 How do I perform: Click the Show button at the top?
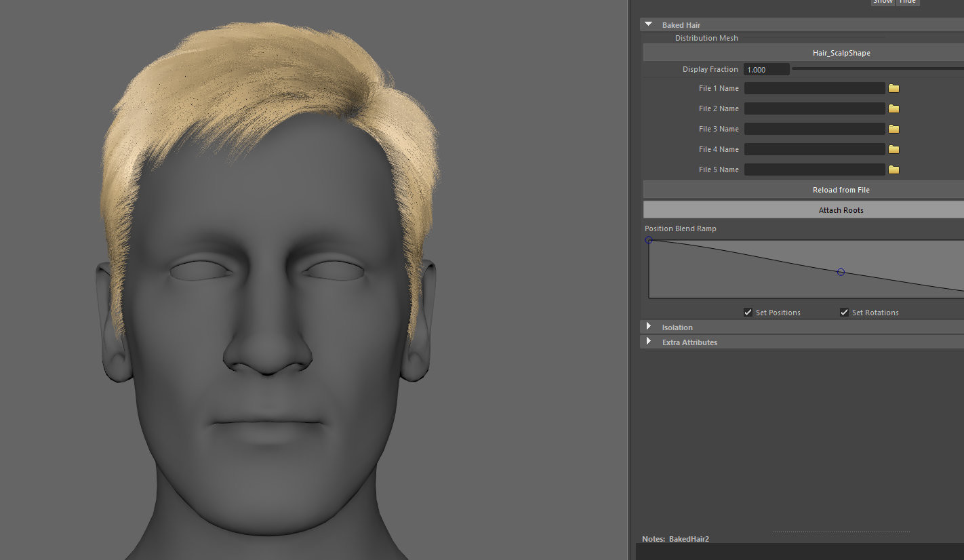coord(883,2)
